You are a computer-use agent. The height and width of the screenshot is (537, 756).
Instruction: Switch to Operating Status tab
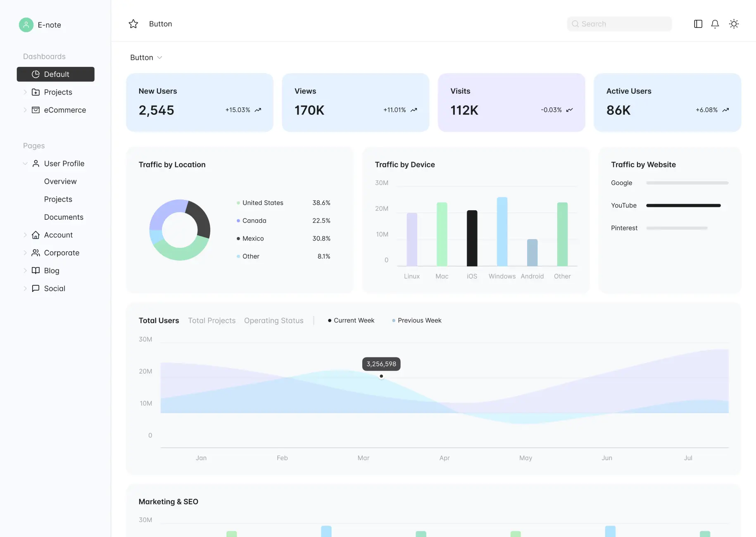273,321
